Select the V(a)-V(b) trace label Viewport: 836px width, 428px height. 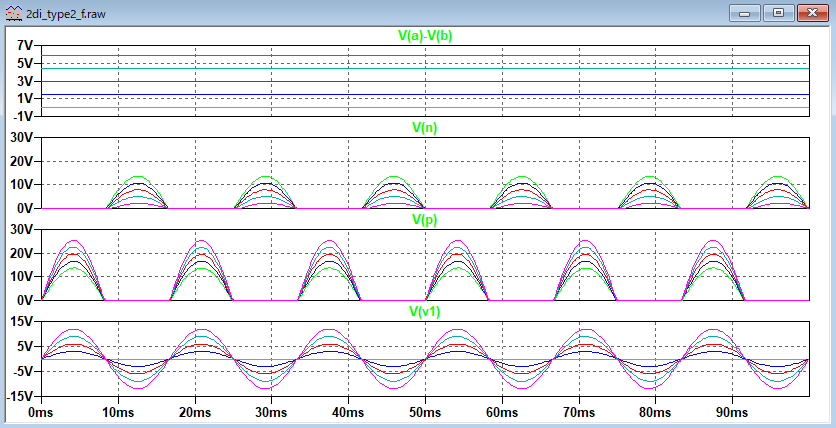tap(426, 36)
